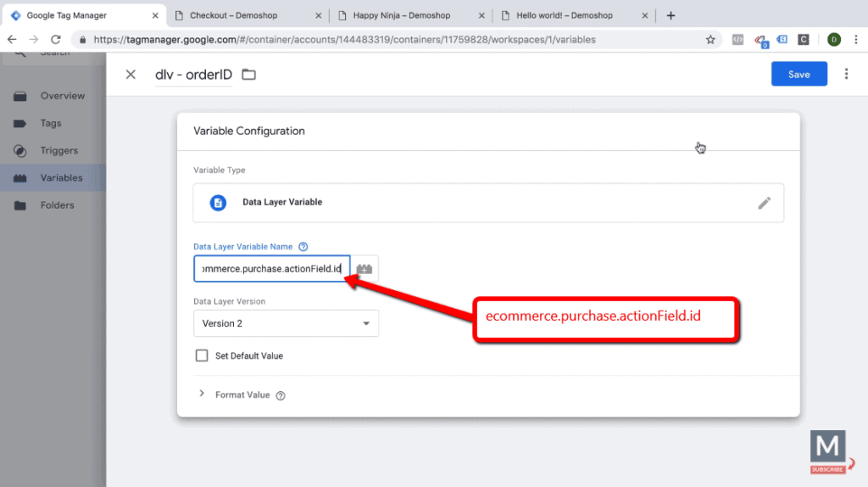The width and height of the screenshot is (868, 487).
Task: Open the Data Layer Version dropdown
Action: pos(287,323)
